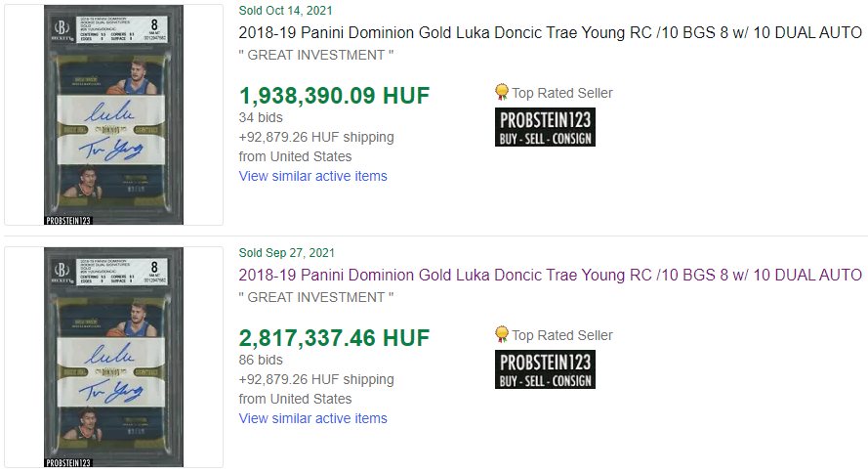Open card thumbnail of the Oct 14 sale
The width and height of the screenshot is (868, 472).
pos(114,114)
